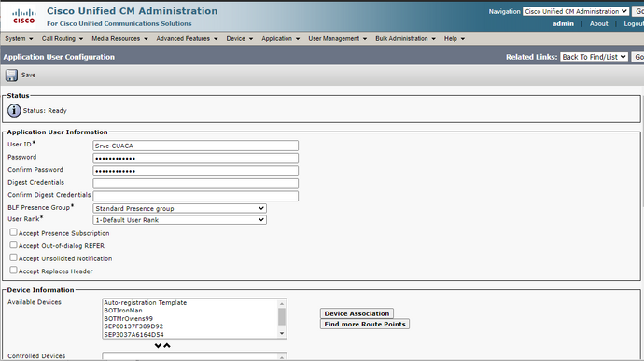This screenshot has width=644, height=361.
Task: Click the Available Devices scrollbar thumb
Action: [x=282, y=316]
